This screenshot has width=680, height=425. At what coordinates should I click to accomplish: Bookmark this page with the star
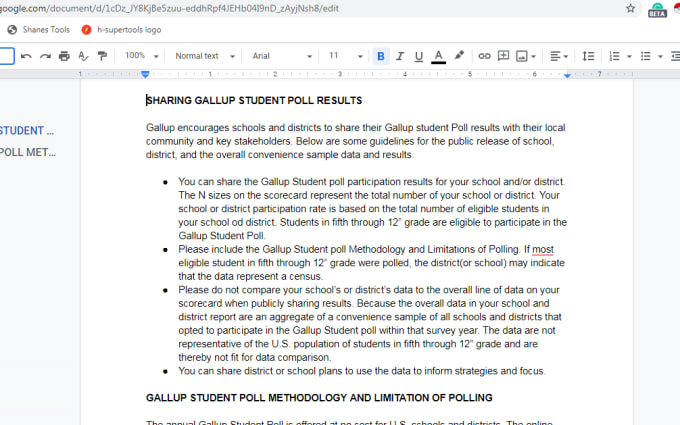point(631,8)
